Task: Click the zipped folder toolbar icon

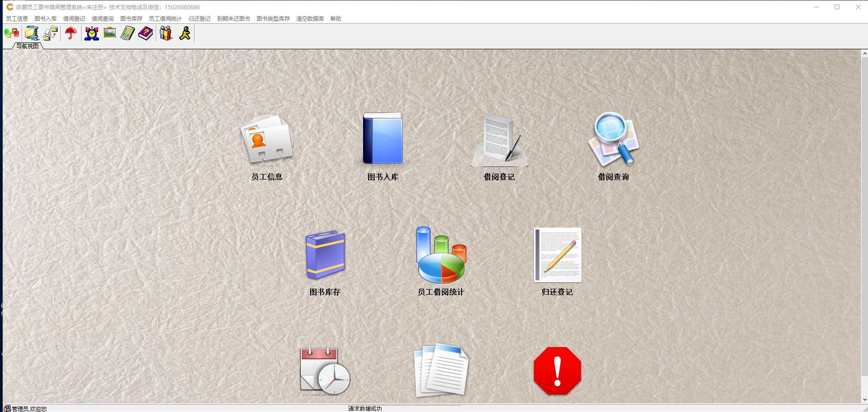Action: pos(32,33)
